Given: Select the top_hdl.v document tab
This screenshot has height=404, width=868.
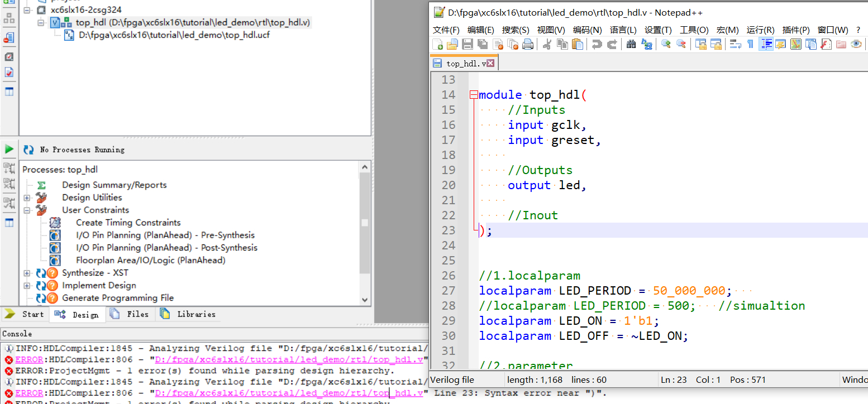Looking at the screenshot, I should point(463,64).
